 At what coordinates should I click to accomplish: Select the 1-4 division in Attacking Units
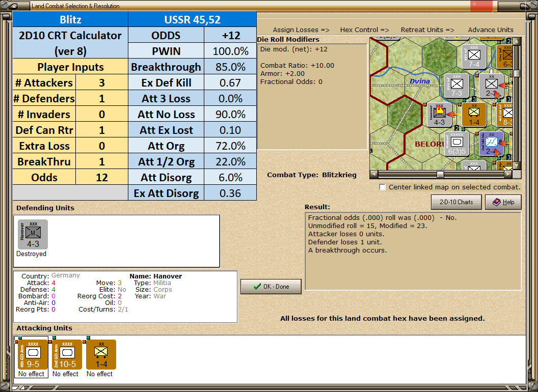(101, 354)
